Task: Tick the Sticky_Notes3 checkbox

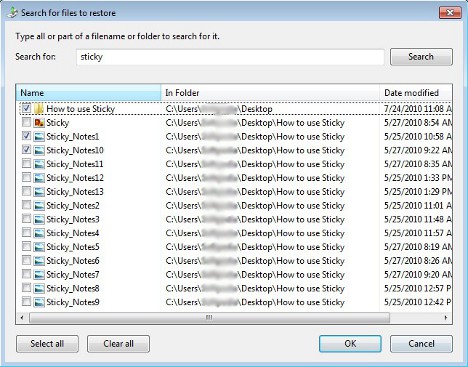Action: pyautogui.click(x=26, y=219)
